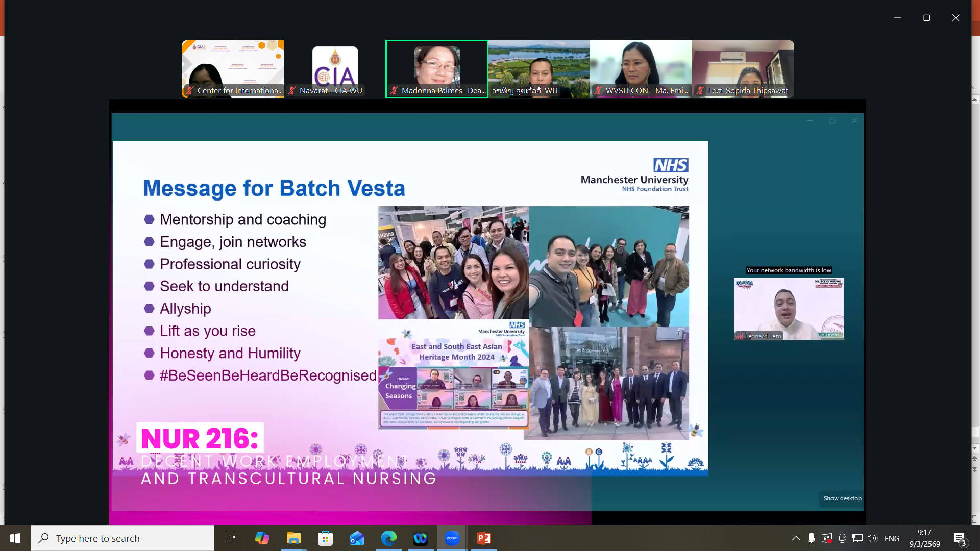The height and width of the screenshot is (551, 980).
Task: Expand hidden system tray icons chevron
Action: pos(796,538)
